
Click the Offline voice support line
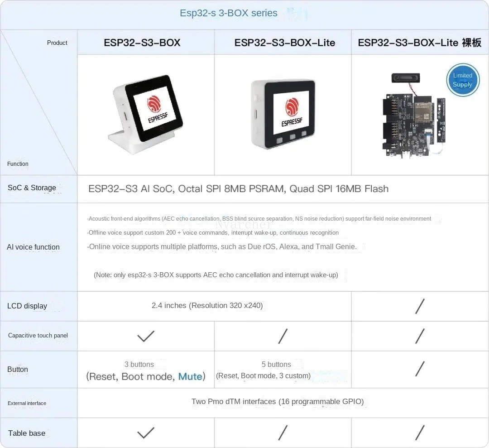click(213, 233)
